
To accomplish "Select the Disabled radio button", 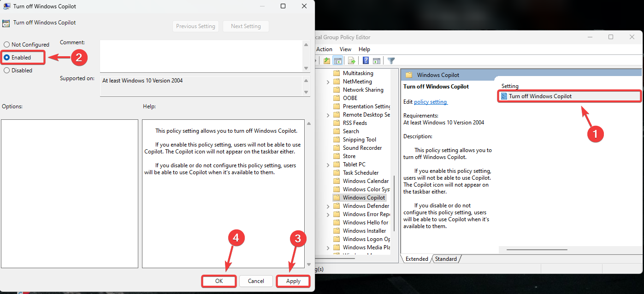I will 6,71.
